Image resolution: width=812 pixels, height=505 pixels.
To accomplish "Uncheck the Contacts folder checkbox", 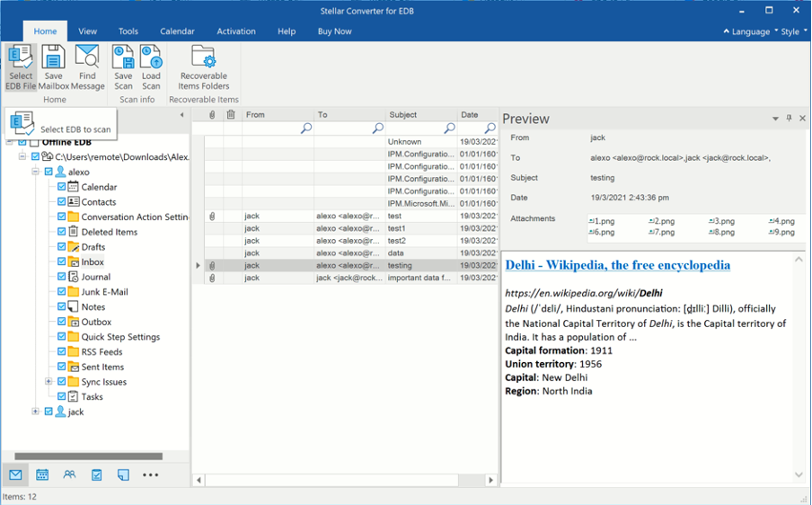I will [x=61, y=201].
